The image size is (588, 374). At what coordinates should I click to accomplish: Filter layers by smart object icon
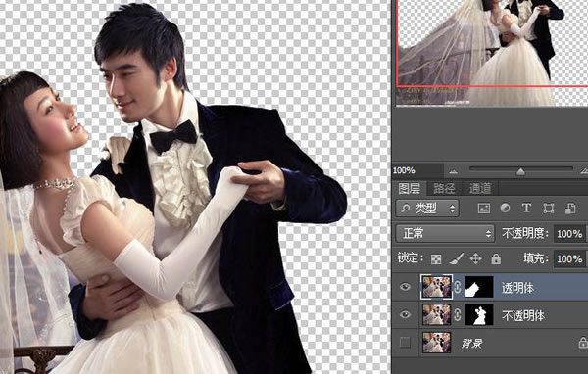[x=570, y=209]
